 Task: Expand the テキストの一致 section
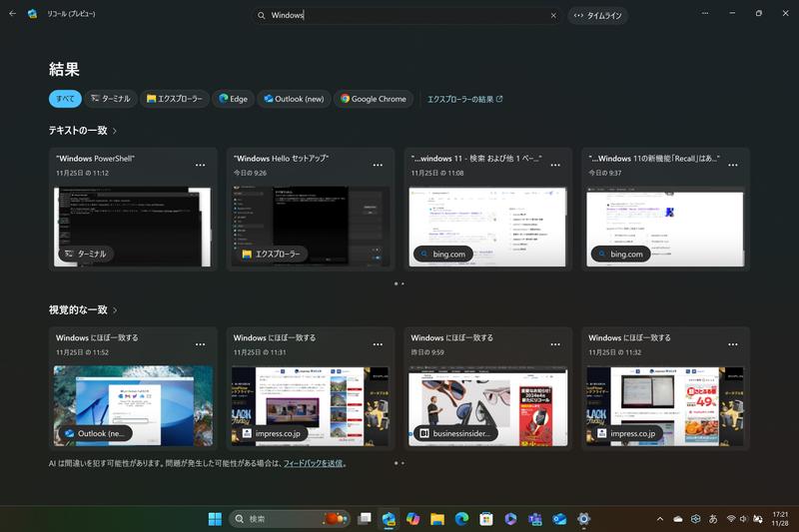coord(83,131)
